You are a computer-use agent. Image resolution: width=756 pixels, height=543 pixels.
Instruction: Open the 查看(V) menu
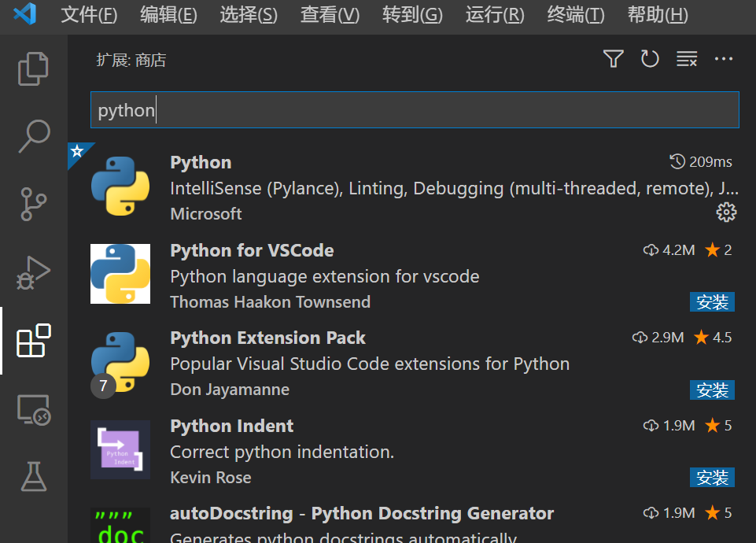330,15
